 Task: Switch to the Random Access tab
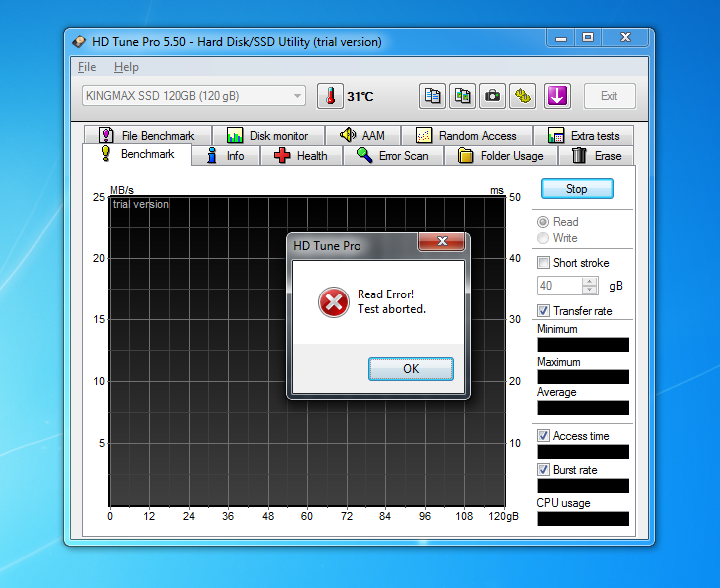tap(467, 136)
